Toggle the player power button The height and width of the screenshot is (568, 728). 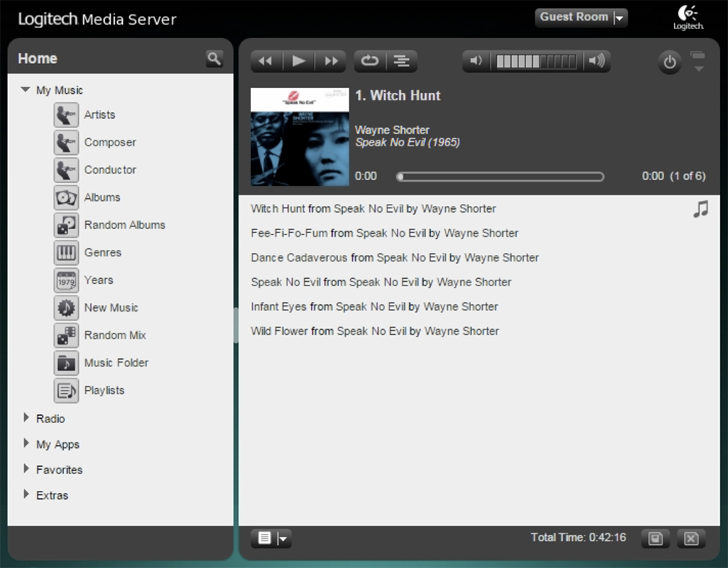point(670,62)
